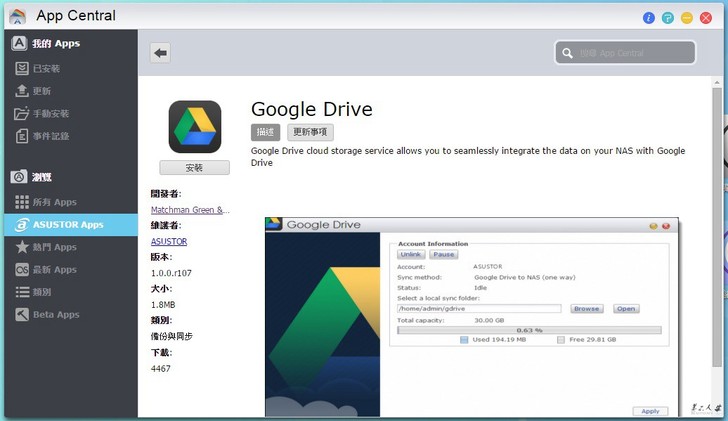Click the 更新 upload icon

21,91
